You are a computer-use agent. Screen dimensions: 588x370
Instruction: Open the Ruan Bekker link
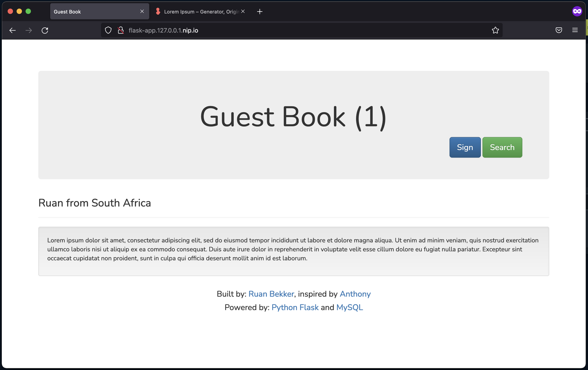(271, 294)
